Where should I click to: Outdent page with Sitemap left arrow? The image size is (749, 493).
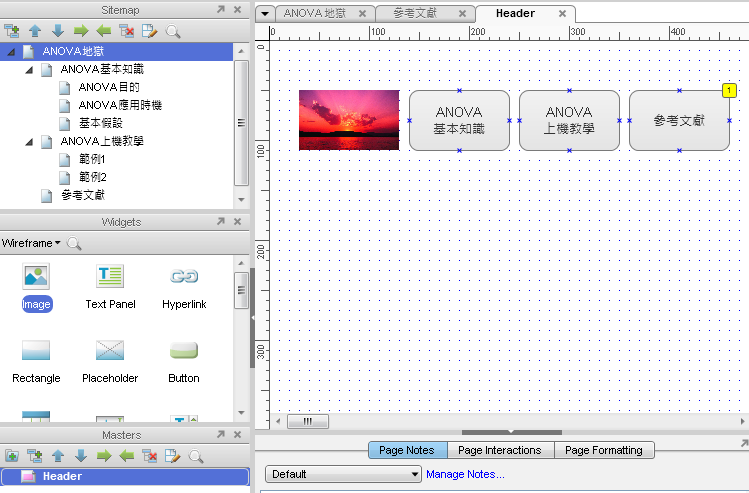104,32
